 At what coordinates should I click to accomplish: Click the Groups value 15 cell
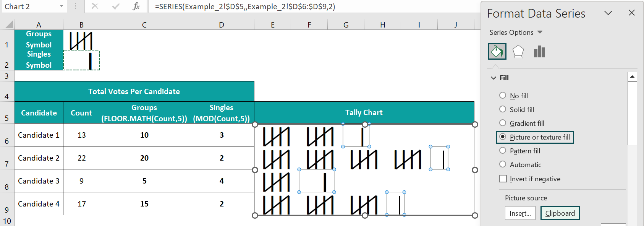tap(144, 204)
